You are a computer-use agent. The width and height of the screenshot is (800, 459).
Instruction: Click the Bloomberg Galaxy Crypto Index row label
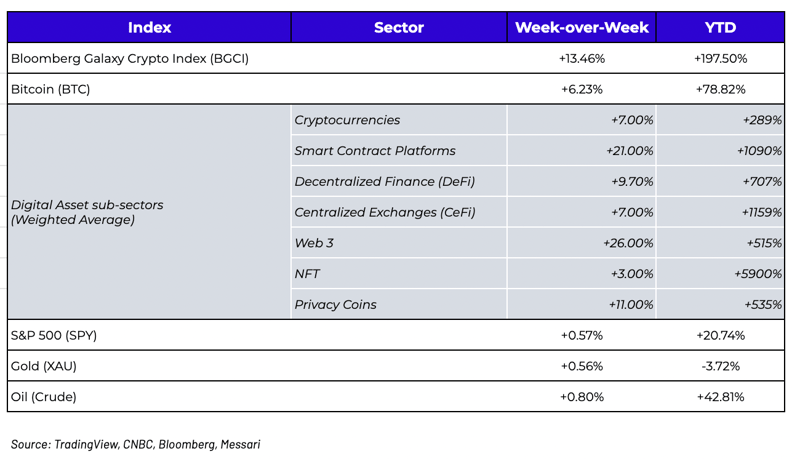tap(130, 59)
